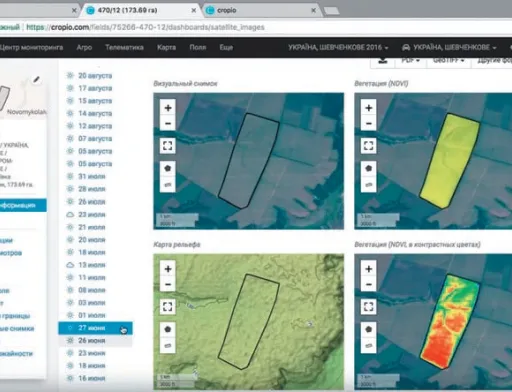
Task: Select the 28 июля satellite image
Action: (x=92, y=189)
